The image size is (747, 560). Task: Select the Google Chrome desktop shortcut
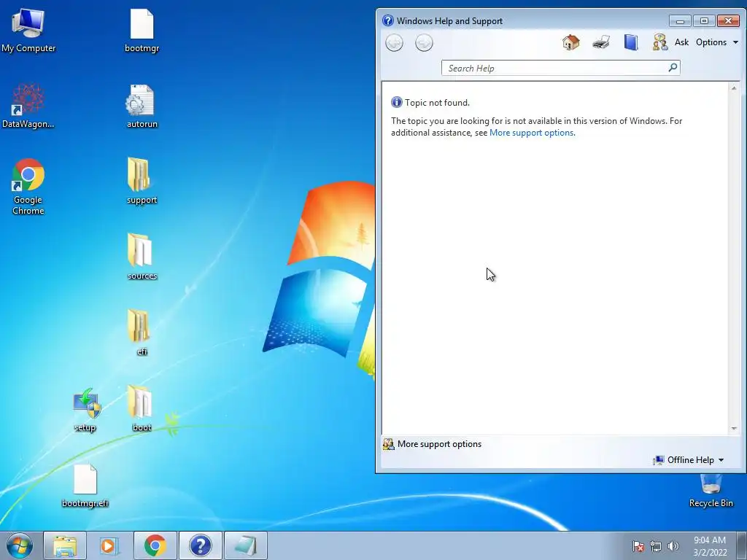pos(28,187)
